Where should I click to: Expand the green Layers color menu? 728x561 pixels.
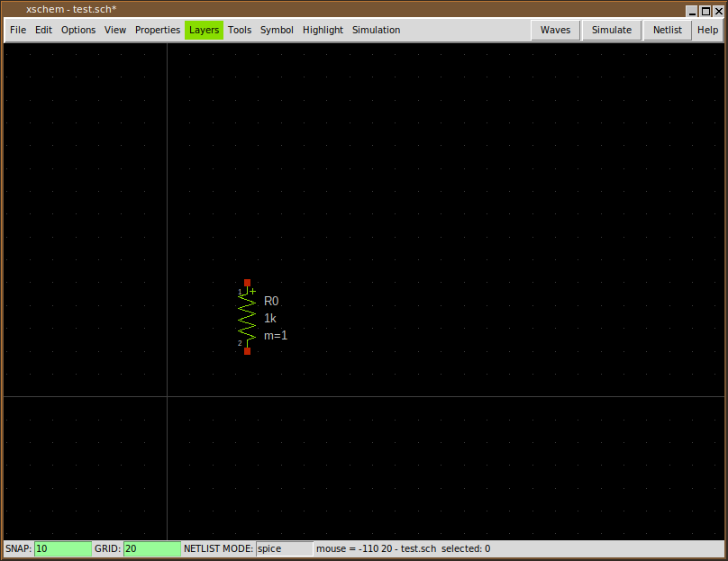point(204,30)
